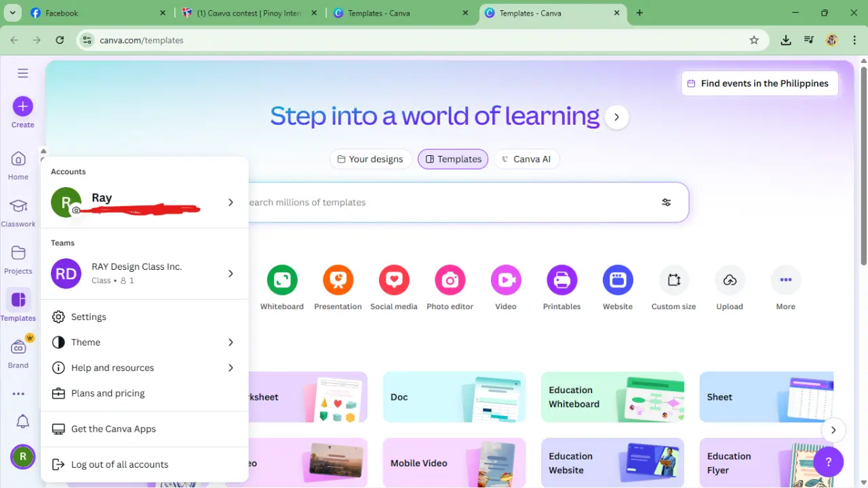
Task: Click the purple help question button
Action: 828,462
